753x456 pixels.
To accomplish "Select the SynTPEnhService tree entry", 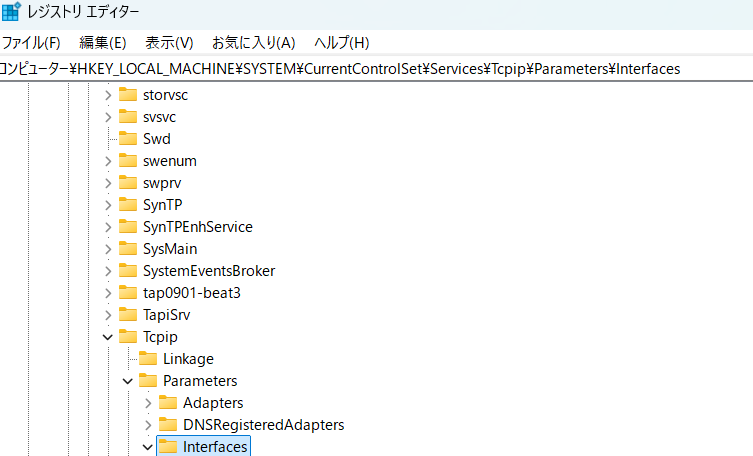I will [198, 227].
